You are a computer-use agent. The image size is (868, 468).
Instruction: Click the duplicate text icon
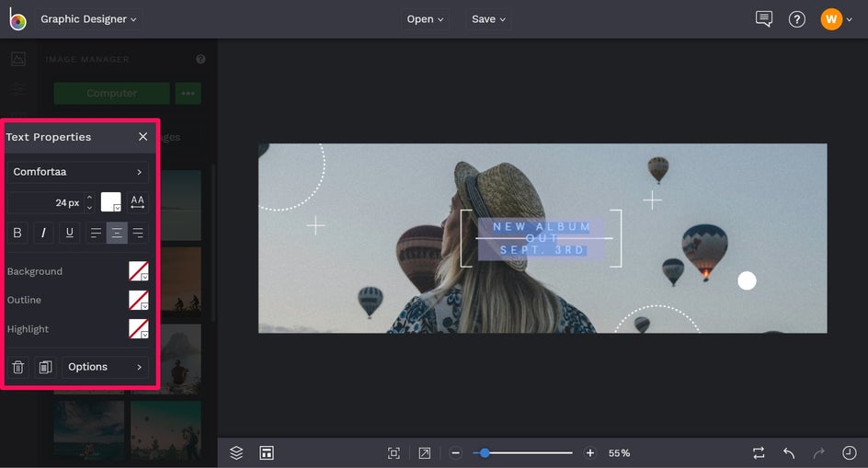click(44, 367)
